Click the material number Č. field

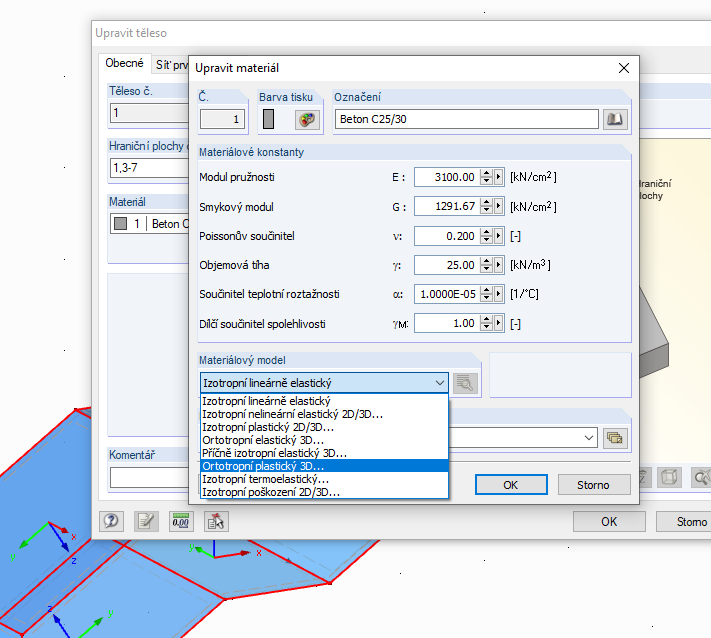point(222,119)
